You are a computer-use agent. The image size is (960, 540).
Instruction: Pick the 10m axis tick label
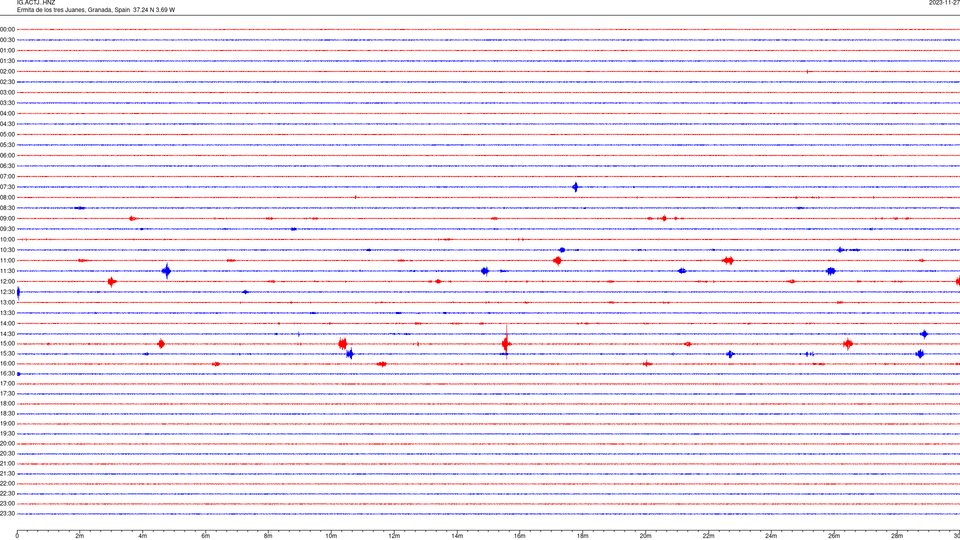pyautogui.click(x=331, y=536)
